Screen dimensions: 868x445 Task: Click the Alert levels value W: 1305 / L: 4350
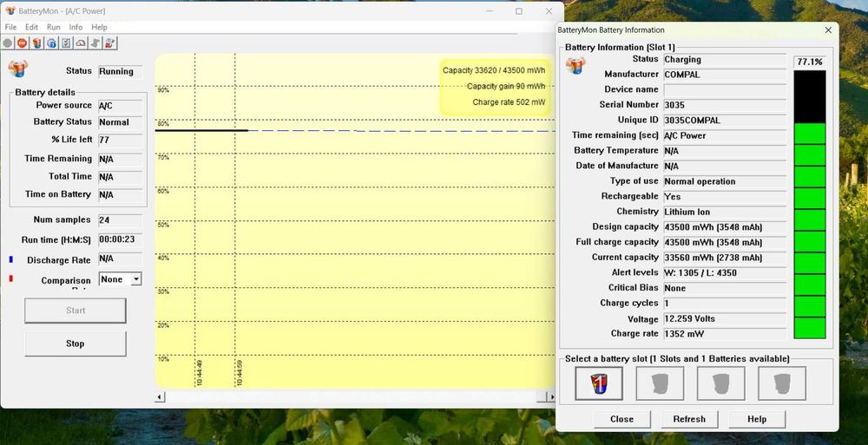[x=725, y=273]
